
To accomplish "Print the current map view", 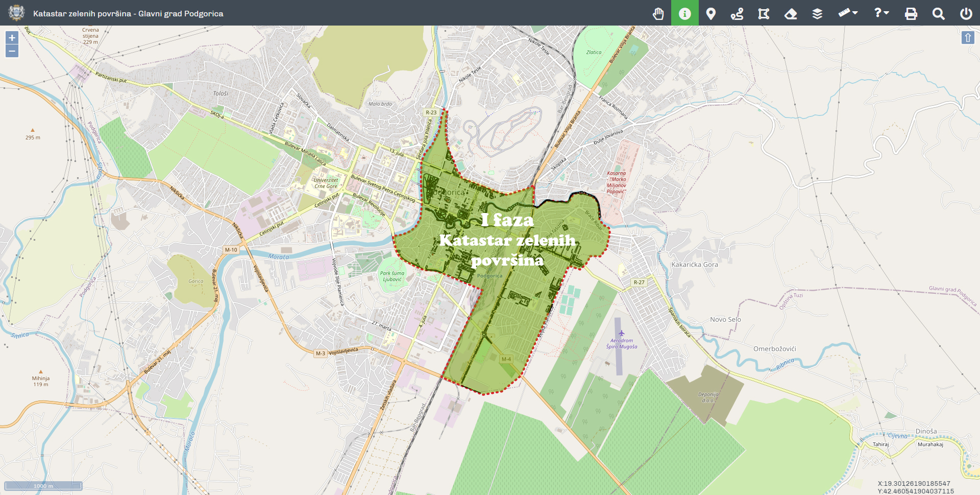I will tap(911, 13).
